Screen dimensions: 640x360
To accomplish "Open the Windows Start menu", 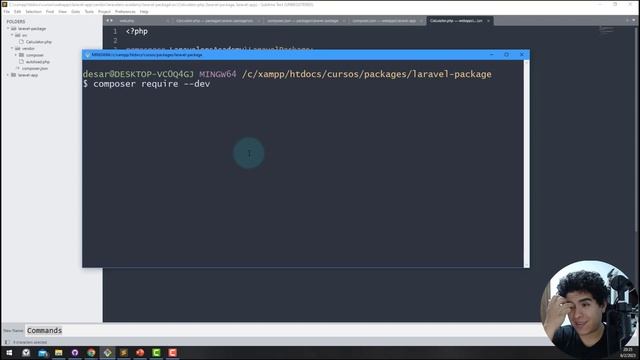I will pyautogui.click(x=9, y=352).
